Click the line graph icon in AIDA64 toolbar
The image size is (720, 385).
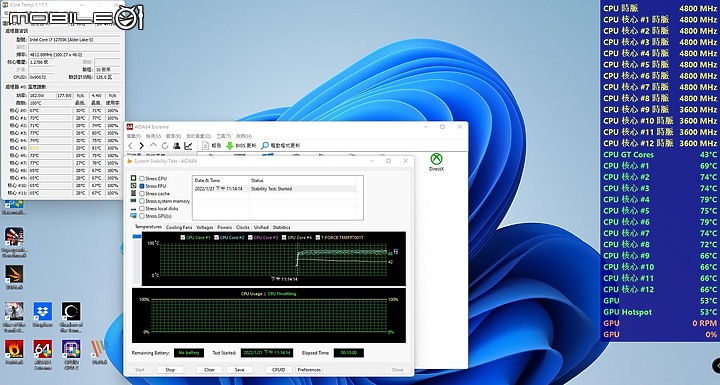tap(188, 146)
